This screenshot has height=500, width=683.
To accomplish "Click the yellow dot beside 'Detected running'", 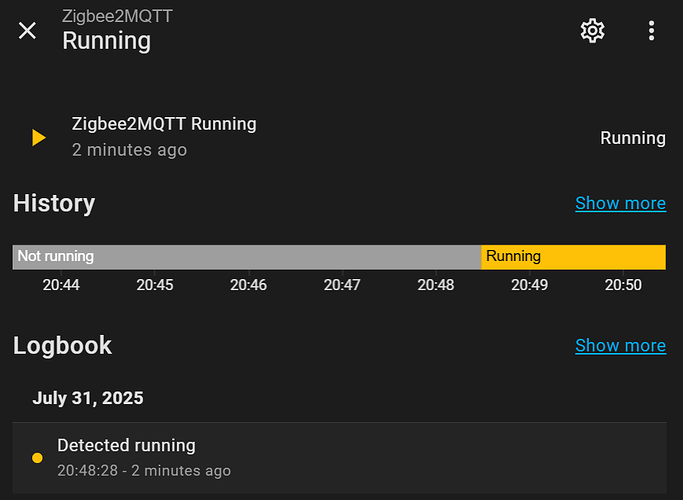I will 37,458.
